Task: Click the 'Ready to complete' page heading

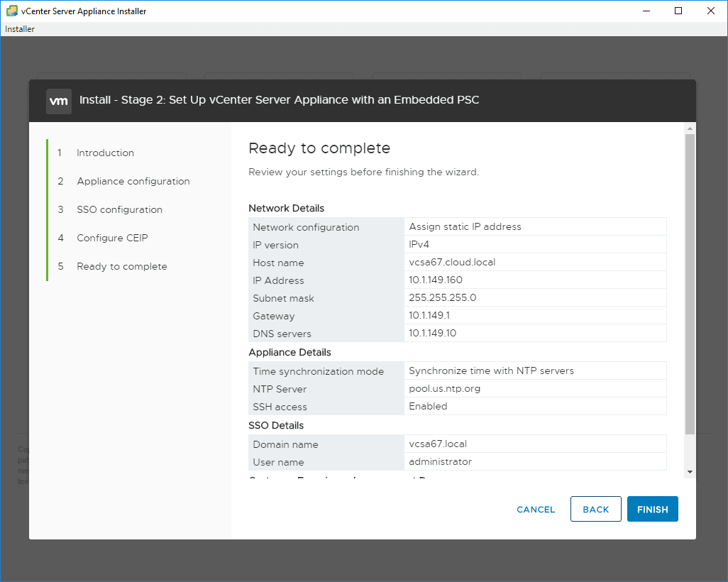Action: [319, 148]
